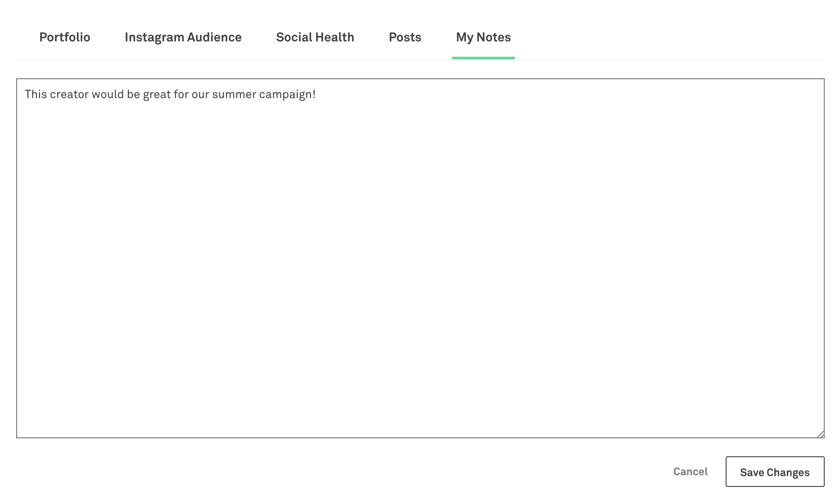The height and width of the screenshot is (504, 840).
Task: Switch to the Instagram Audience tab
Action: [183, 37]
